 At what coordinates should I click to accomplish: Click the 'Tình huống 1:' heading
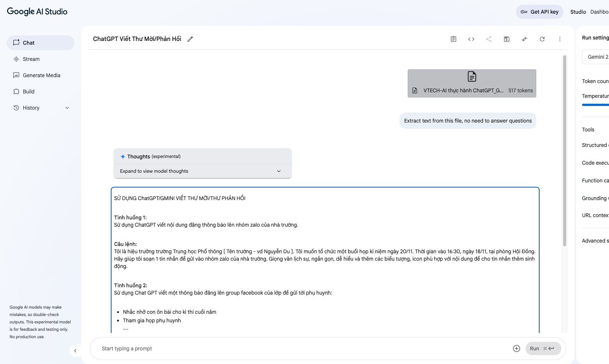(x=130, y=217)
